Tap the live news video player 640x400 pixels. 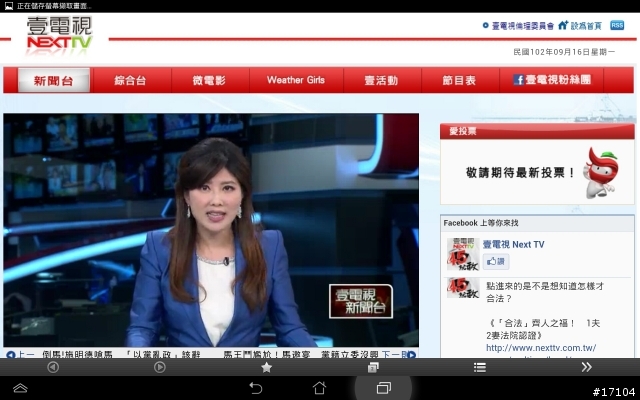[x=211, y=230]
